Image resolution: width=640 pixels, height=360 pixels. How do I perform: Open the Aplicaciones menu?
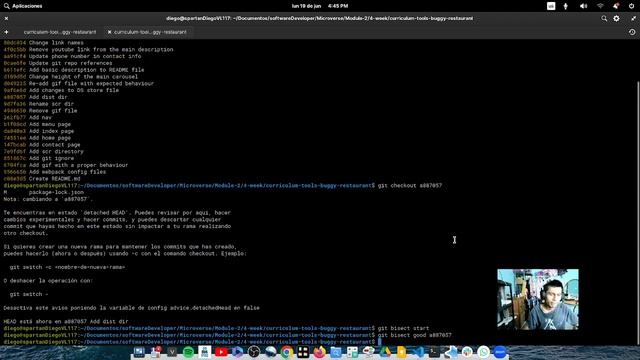coord(23,6)
